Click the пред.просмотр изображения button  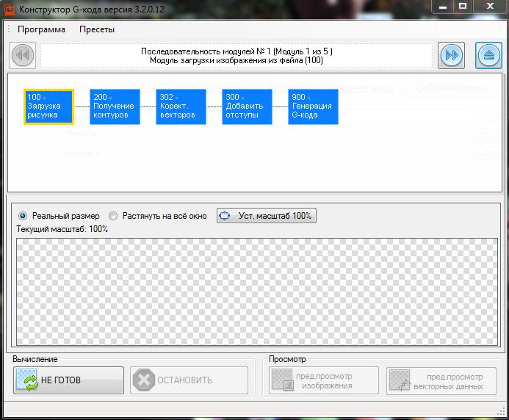pyautogui.click(x=324, y=381)
